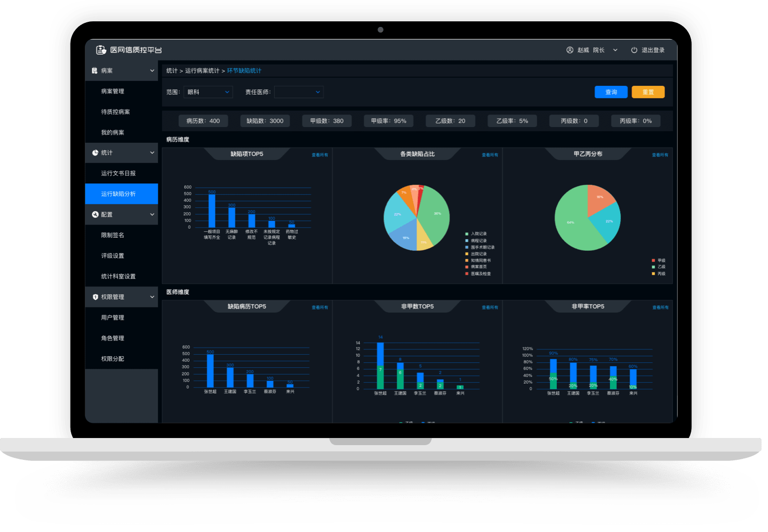Click the 缺陷数: 3000 stat badge
The image size is (768, 532).
point(265,121)
